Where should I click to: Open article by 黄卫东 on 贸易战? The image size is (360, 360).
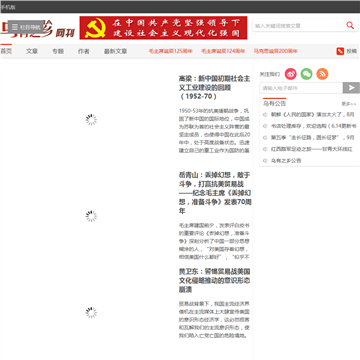point(214,280)
